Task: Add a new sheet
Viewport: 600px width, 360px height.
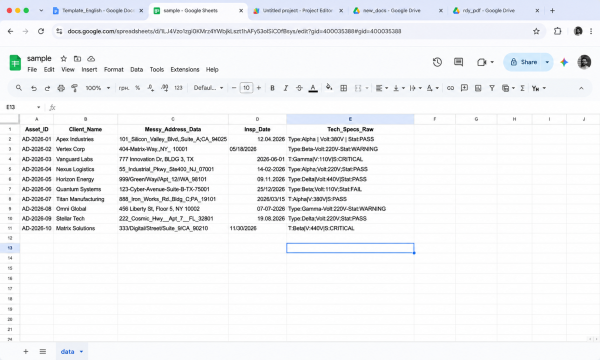Action: pyautogui.click(x=26, y=352)
